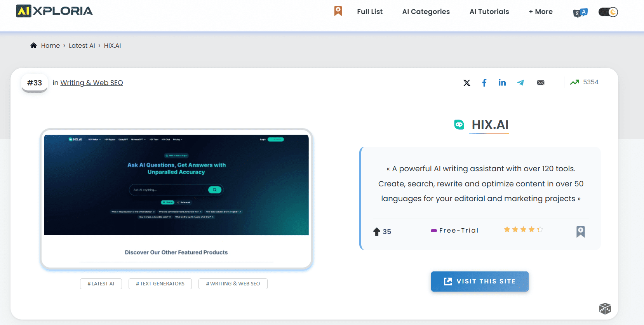The width and height of the screenshot is (644, 325).
Task: Click 'Discover Our Other Featured Products' text
Action: (x=176, y=252)
